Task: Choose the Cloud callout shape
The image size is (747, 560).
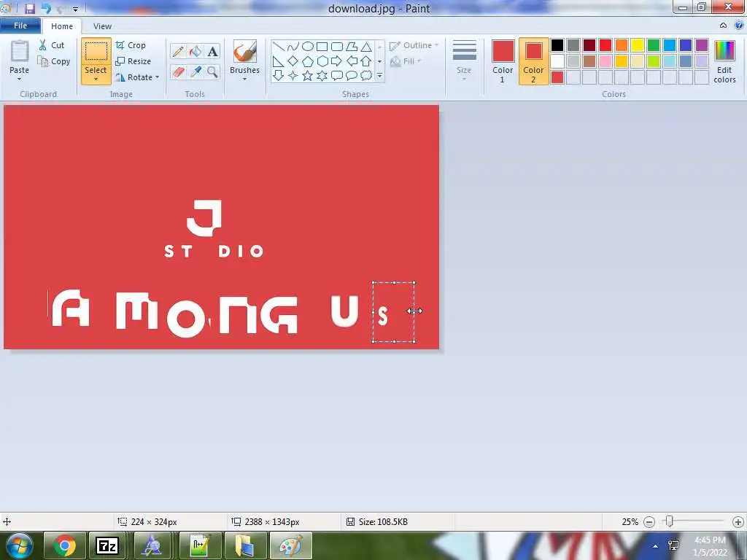Action: click(366, 75)
